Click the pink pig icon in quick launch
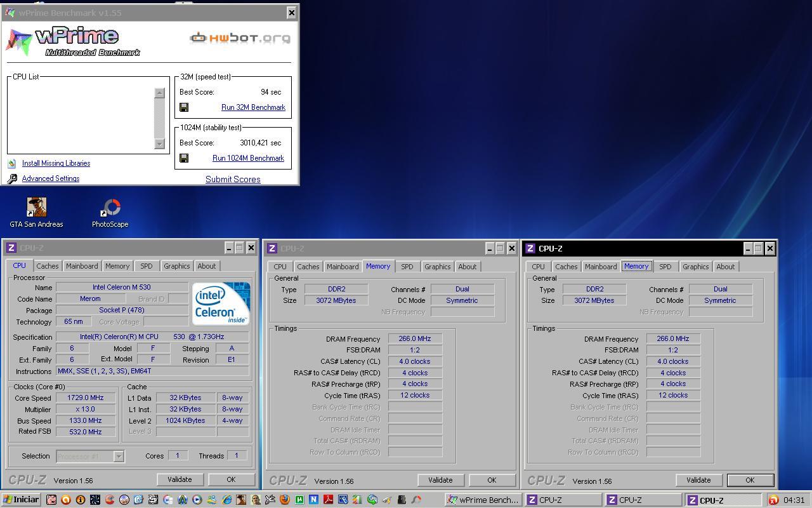 tap(51, 500)
